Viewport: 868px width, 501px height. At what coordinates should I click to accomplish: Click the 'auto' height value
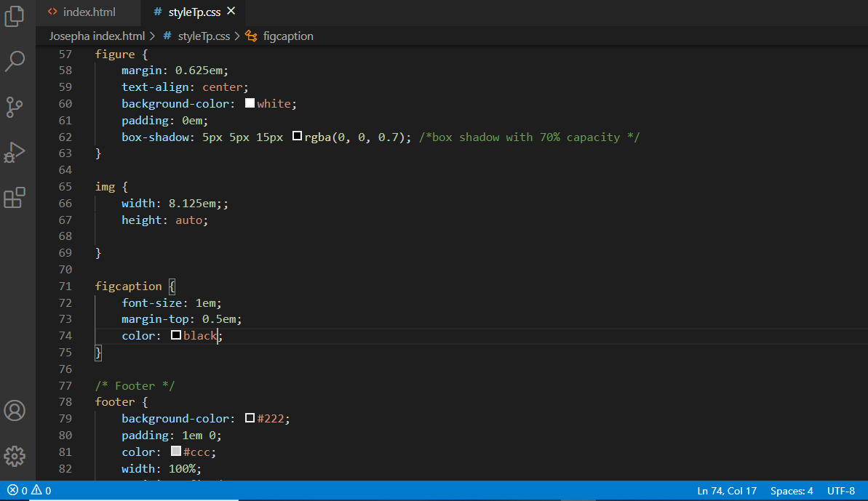coord(188,220)
